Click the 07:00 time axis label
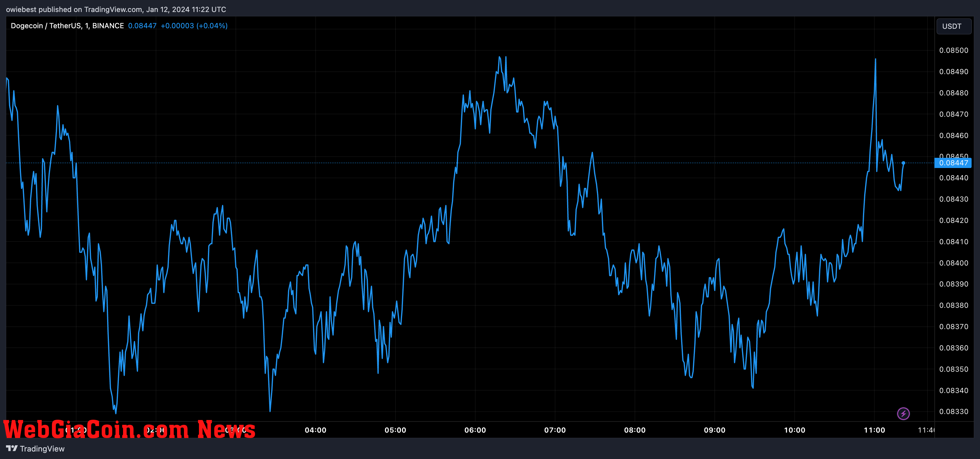 (555, 430)
